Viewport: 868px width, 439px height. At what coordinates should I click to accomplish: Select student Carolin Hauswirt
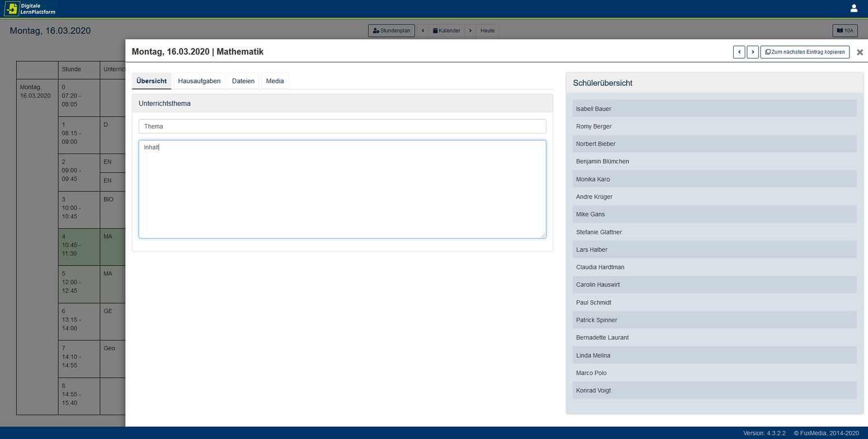click(715, 285)
